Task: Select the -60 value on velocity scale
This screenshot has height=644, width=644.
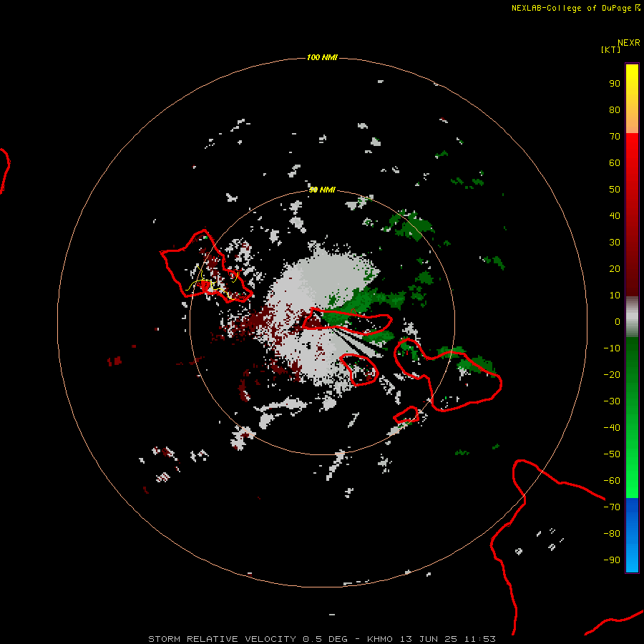Action: coord(612,481)
